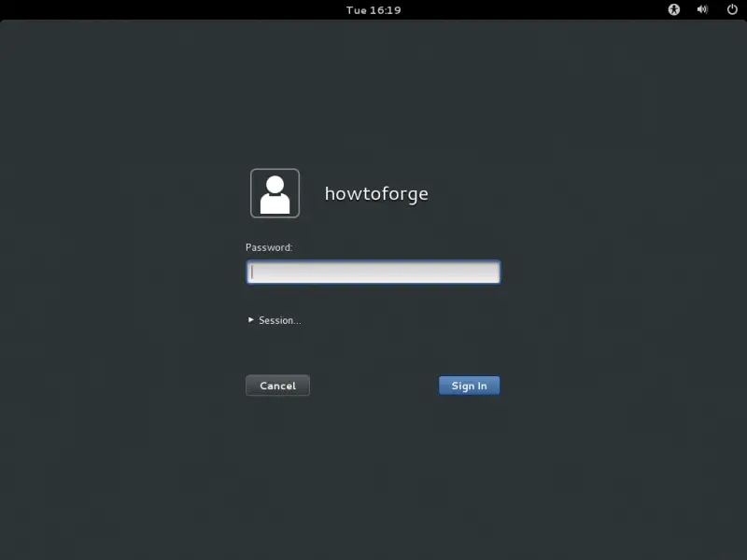Open the volume control icon
Screen dimensions: 747x560
point(702,9)
